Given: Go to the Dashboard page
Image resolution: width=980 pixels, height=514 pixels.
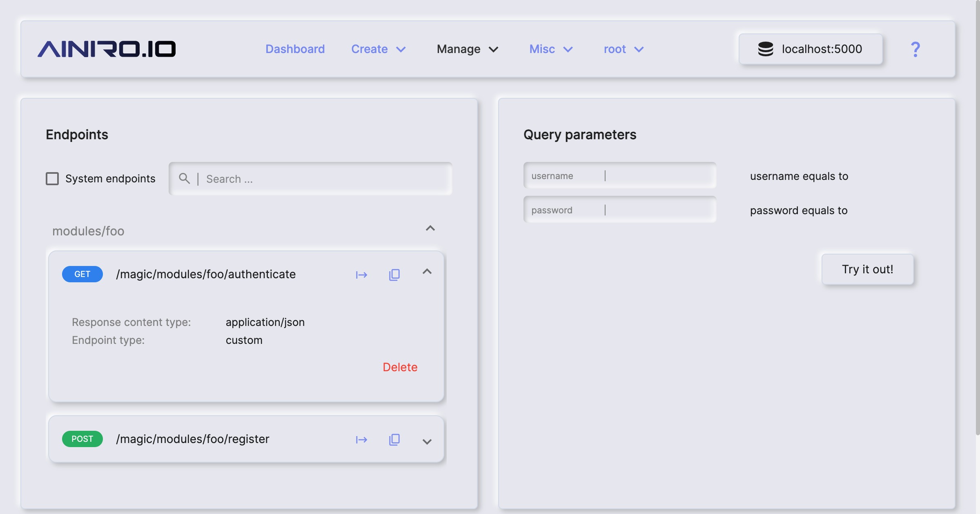Looking at the screenshot, I should click(x=295, y=49).
